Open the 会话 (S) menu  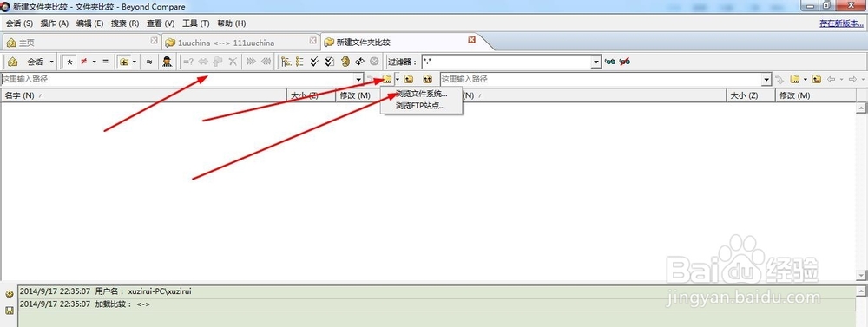19,23
